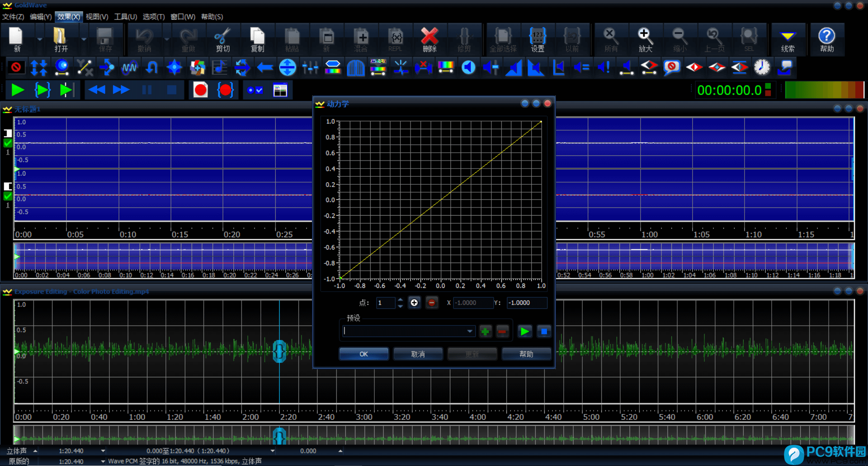The width and height of the screenshot is (868, 466).
Task: Click the record in selection button with braces
Action: 225,90
